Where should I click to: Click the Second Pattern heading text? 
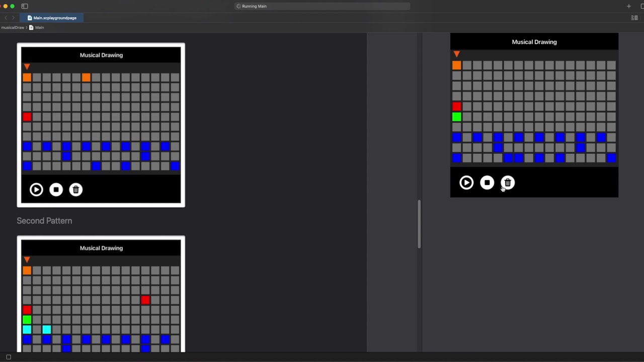44,221
